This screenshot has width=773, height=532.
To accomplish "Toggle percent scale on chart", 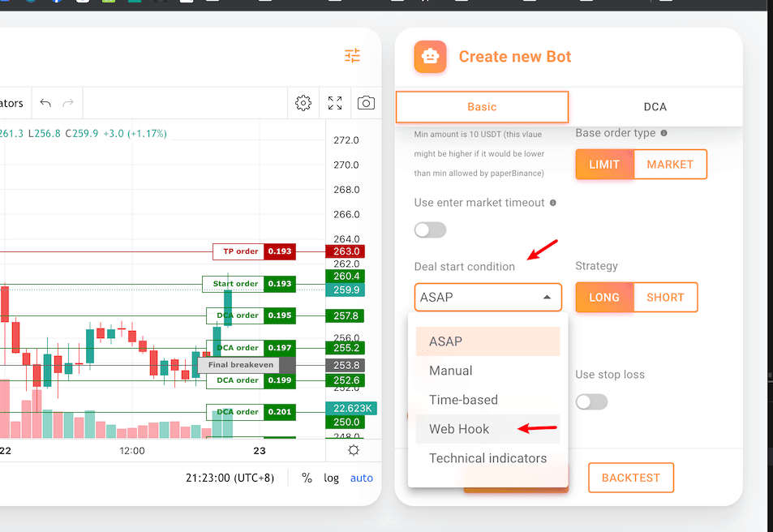I will [307, 478].
